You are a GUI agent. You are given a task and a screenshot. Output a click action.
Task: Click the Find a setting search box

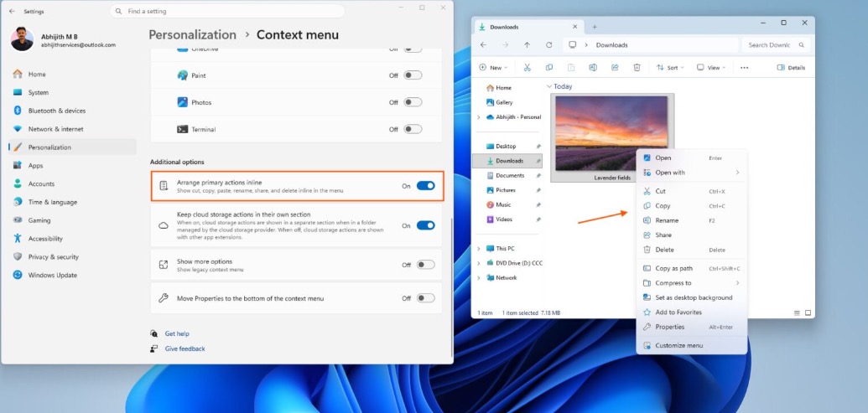227,11
